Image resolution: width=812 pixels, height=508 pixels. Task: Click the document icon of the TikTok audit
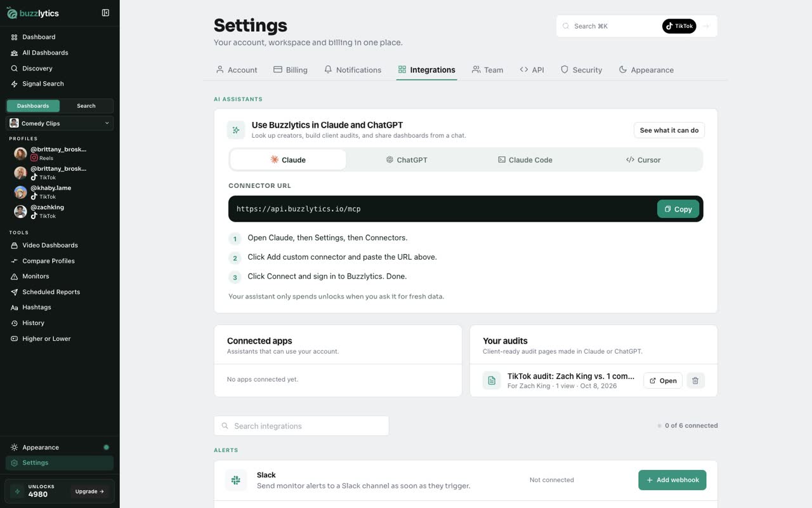pyautogui.click(x=492, y=380)
